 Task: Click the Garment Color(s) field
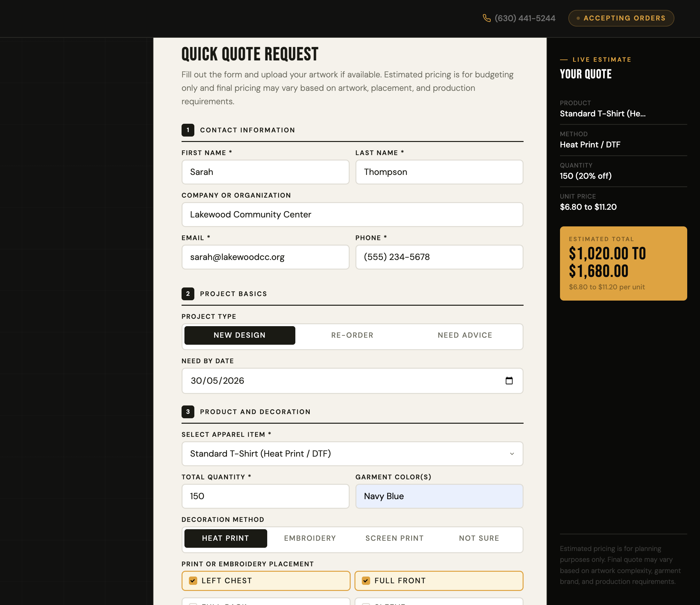coord(439,496)
